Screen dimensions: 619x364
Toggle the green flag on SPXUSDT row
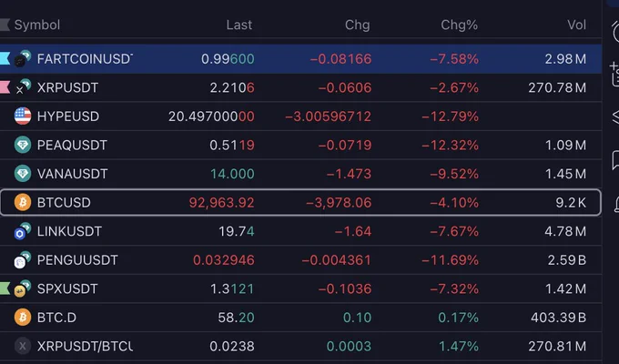pyautogui.click(x=5, y=288)
